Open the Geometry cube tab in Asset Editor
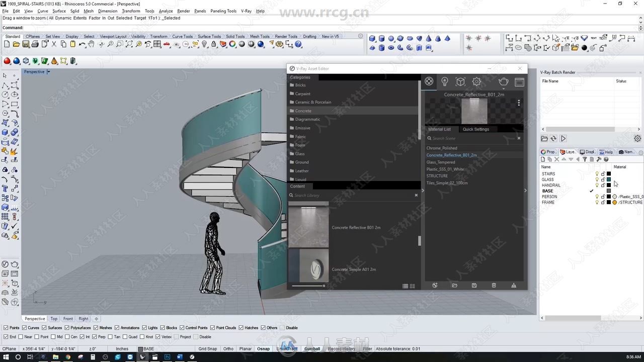 click(460, 81)
